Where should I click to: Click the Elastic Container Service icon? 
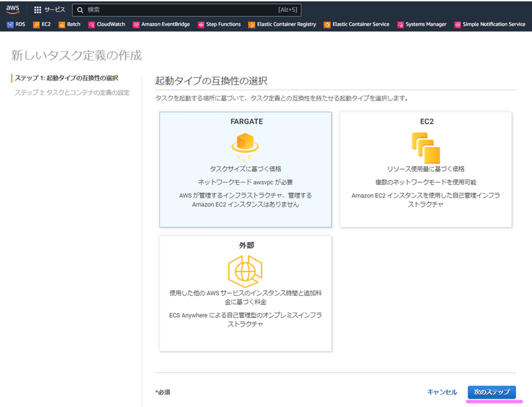click(327, 25)
